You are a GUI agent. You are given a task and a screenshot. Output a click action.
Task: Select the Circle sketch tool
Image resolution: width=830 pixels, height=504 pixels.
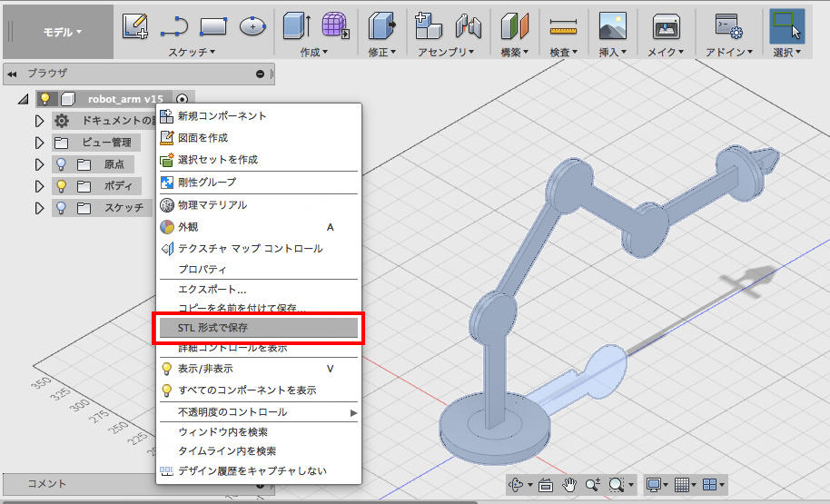tap(252, 25)
